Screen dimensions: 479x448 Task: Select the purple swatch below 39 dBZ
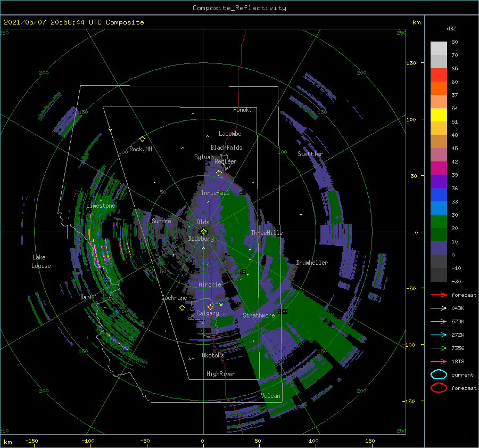439,181
